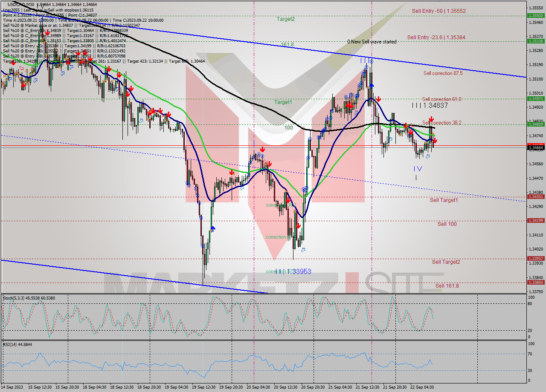The height and width of the screenshot is (392, 546).
Task: Click the red 1.33957 price tag
Action: [x=535, y=258]
